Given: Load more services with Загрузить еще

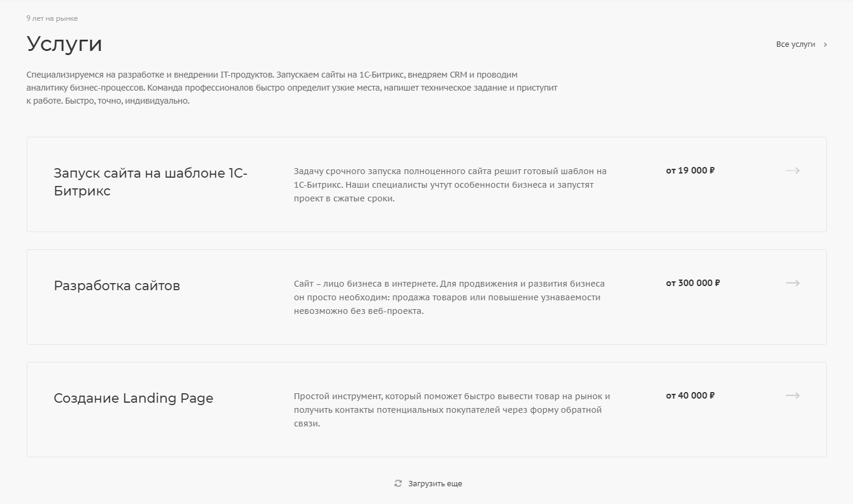Looking at the screenshot, I should (435, 484).
